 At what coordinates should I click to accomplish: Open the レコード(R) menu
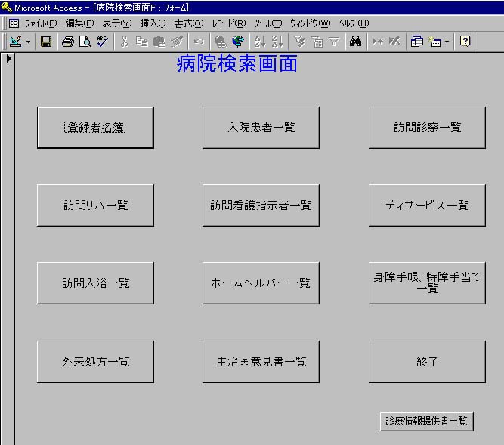click(x=229, y=23)
